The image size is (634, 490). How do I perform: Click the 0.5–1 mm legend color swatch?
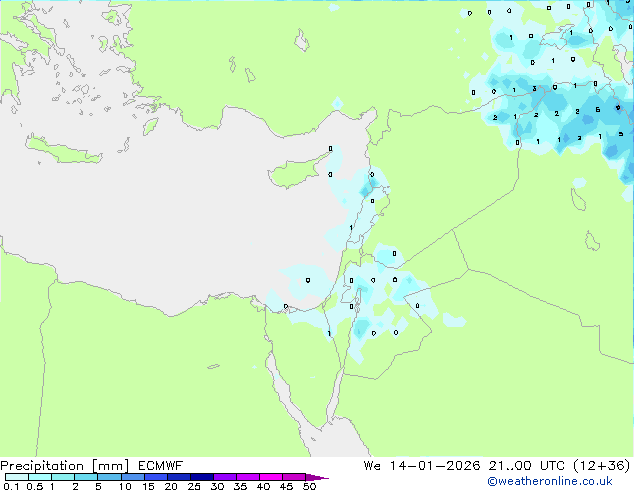coord(40,477)
